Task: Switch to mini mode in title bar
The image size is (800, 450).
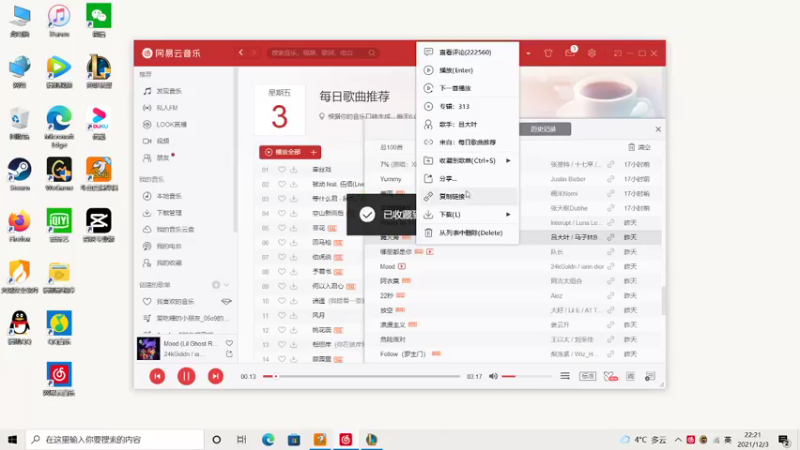Action: pos(618,53)
